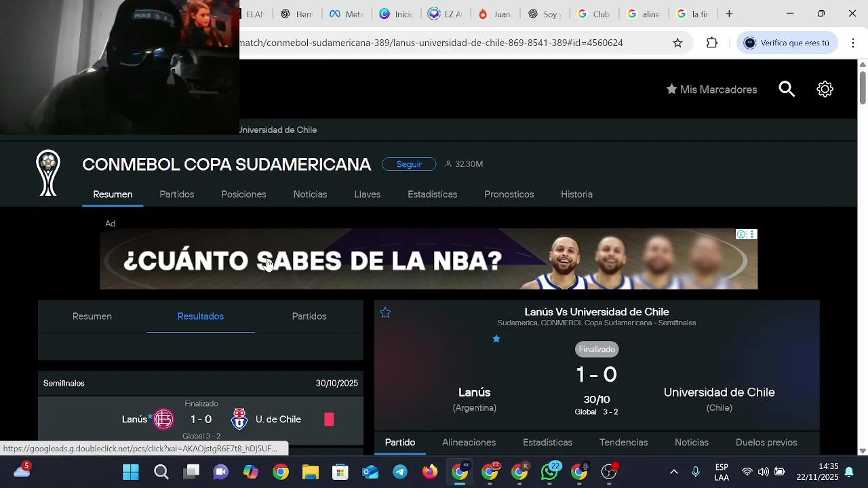868x488 pixels.
Task: Open the Estadísticas tab in competition menu
Action: [433, 195]
